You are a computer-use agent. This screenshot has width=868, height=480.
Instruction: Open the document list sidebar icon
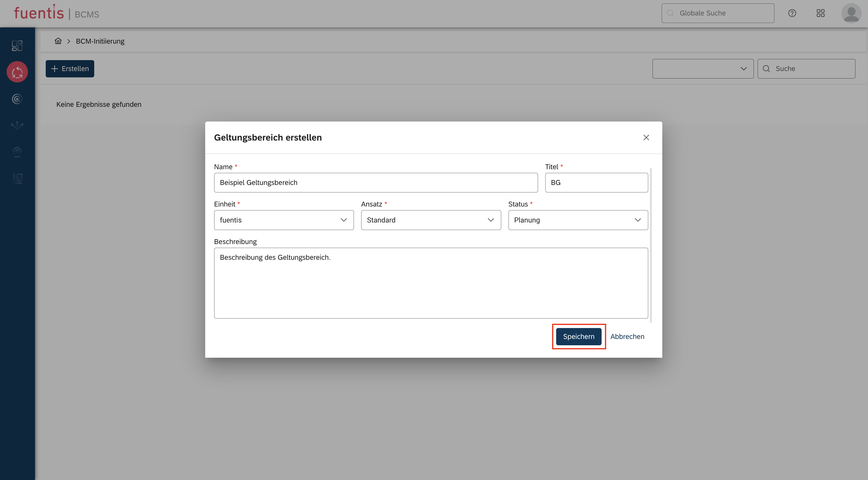point(17,179)
